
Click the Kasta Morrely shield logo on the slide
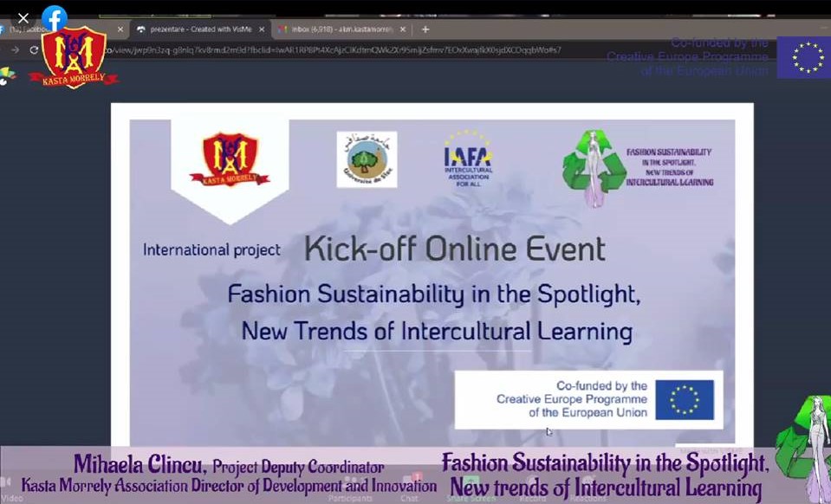tap(230, 159)
